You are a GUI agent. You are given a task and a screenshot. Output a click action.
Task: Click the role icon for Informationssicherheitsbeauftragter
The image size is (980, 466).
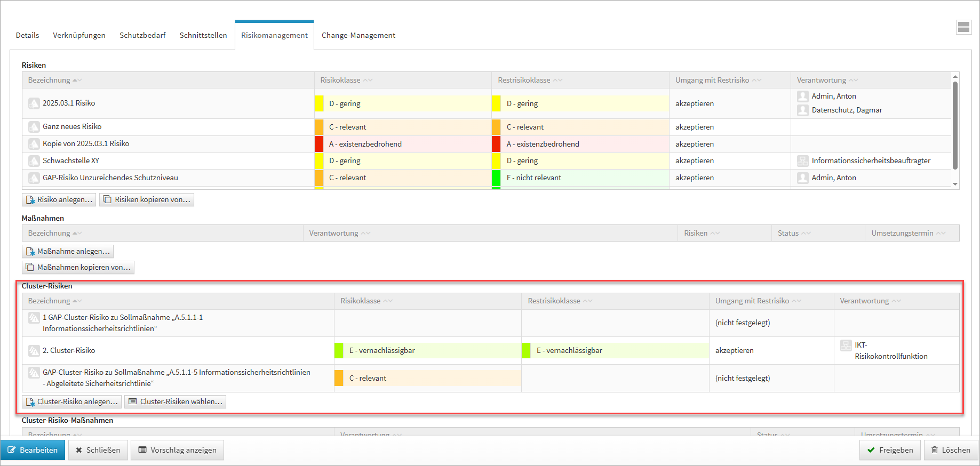(802, 161)
